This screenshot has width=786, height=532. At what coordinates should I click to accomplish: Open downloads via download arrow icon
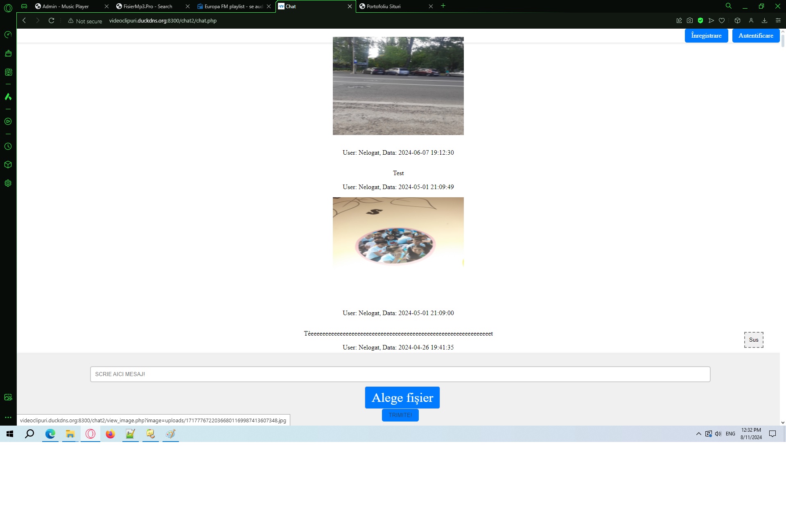[765, 20]
